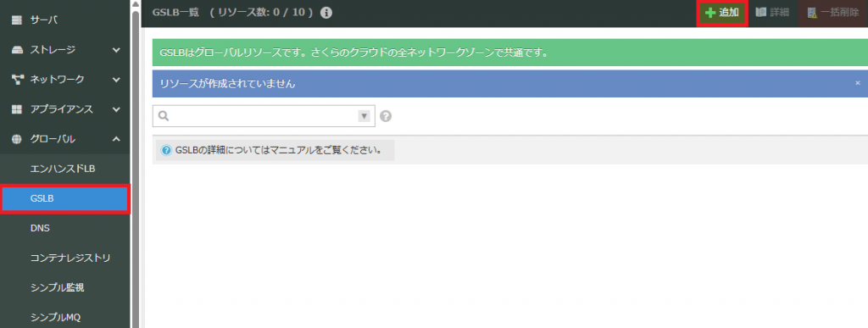Open DNS in the sidebar

[64, 229]
